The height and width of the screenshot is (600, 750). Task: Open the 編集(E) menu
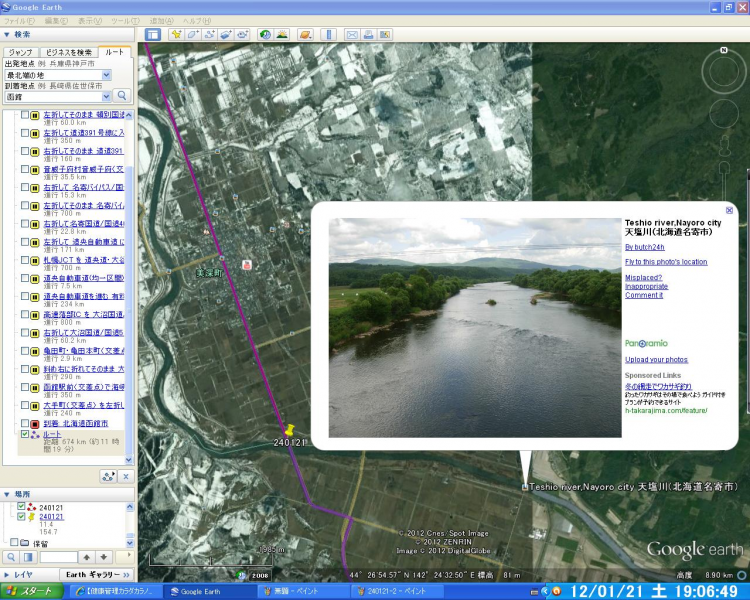pyautogui.click(x=56, y=21)
